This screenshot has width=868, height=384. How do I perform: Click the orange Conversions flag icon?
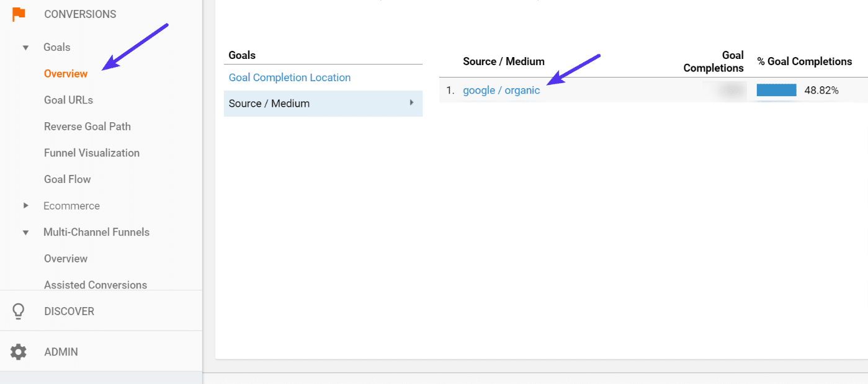point(19,14)
